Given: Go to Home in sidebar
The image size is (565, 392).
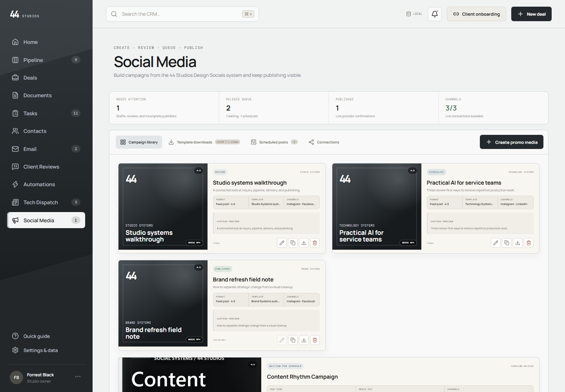Looking at the screenshot, I should [x=46, y=42].
